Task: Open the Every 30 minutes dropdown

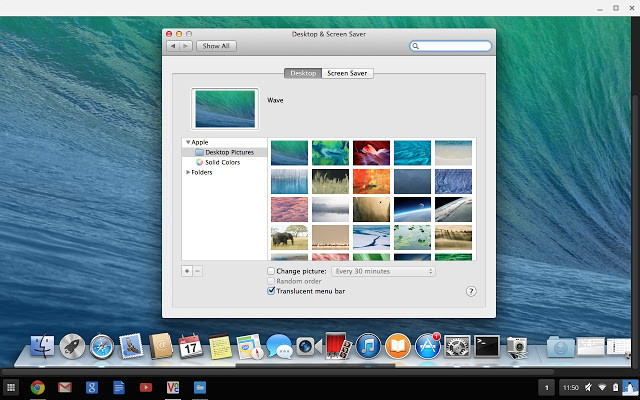Action: [385, 271]
